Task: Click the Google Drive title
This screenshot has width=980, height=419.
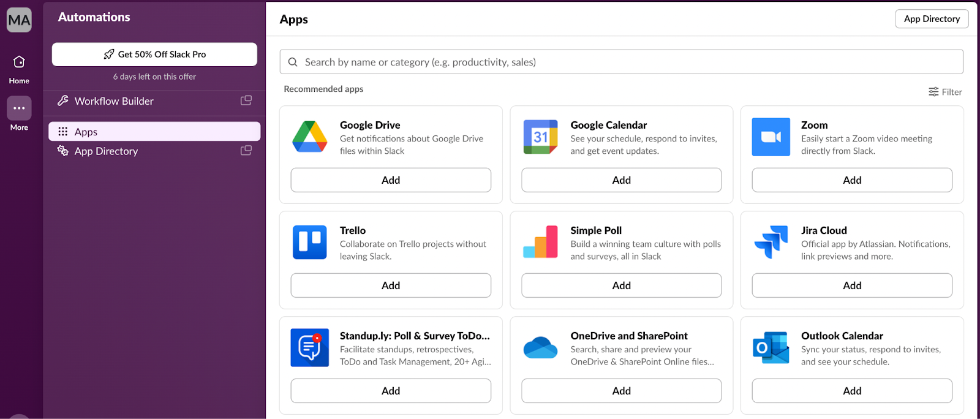Action: click(370, 125)
